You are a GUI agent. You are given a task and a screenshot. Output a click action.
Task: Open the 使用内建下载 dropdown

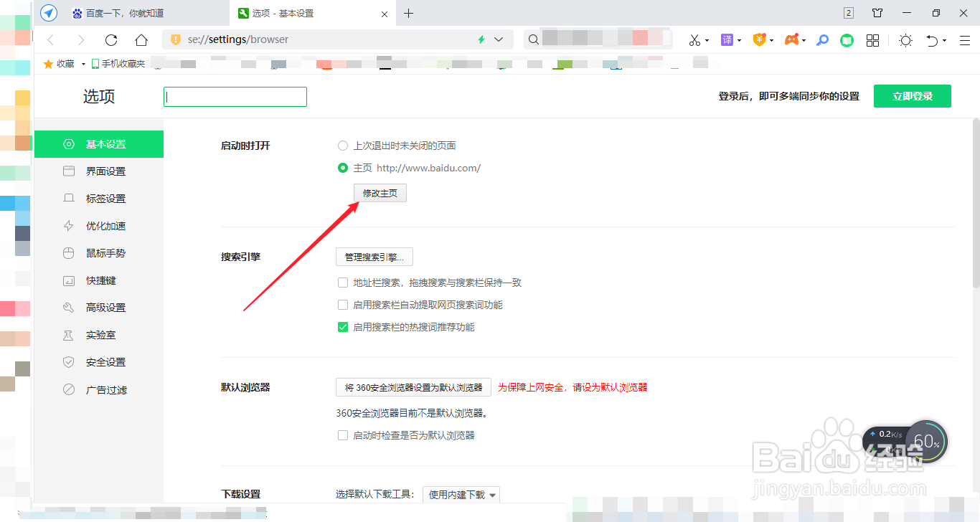click(x=461, y=494)
